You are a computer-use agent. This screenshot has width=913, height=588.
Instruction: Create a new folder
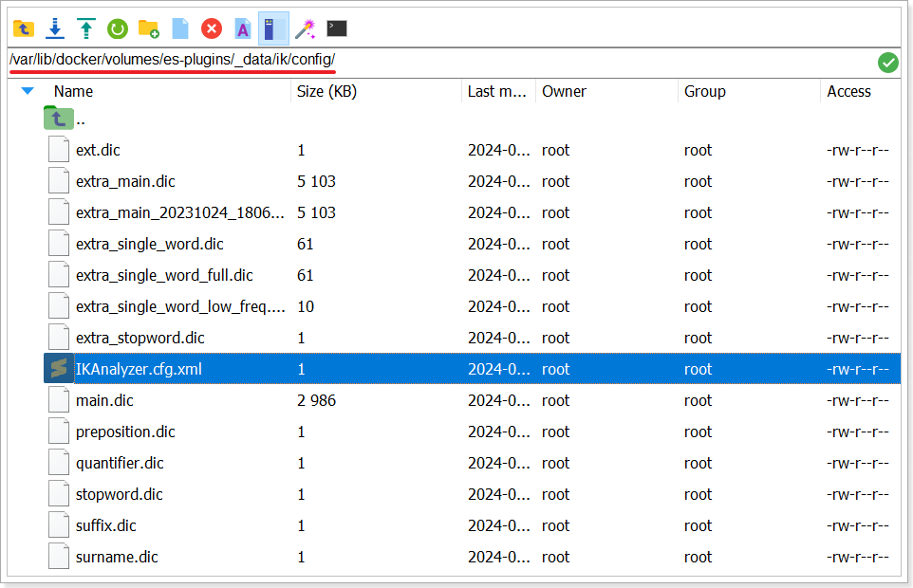click(x=149, y=28)
